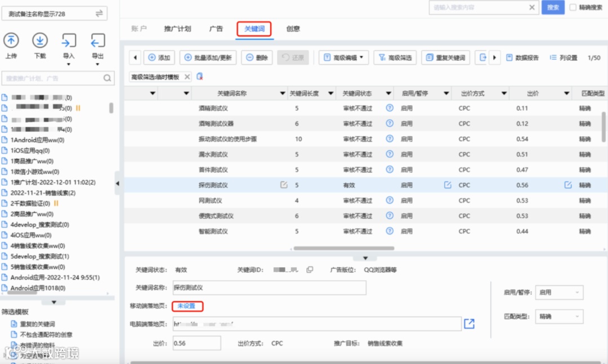Clear the top search box with X
608x364 pixels.
pyautogui.click(x=532, y=7)
